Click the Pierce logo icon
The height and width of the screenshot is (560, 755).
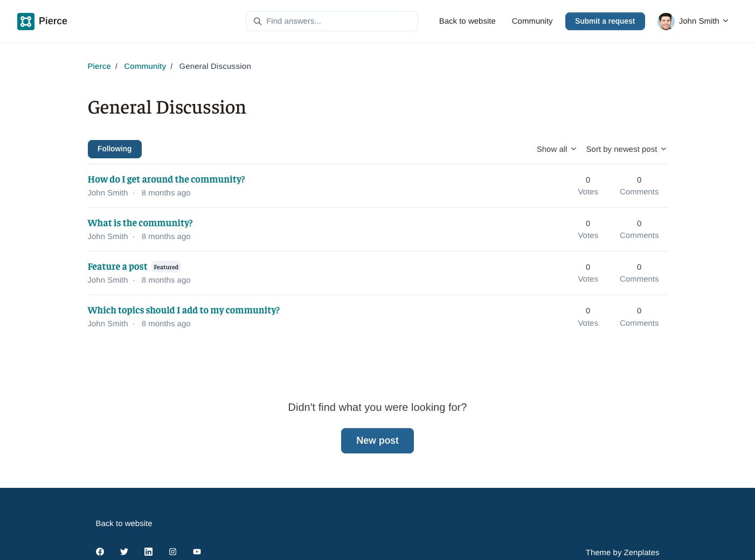point(26,22)
